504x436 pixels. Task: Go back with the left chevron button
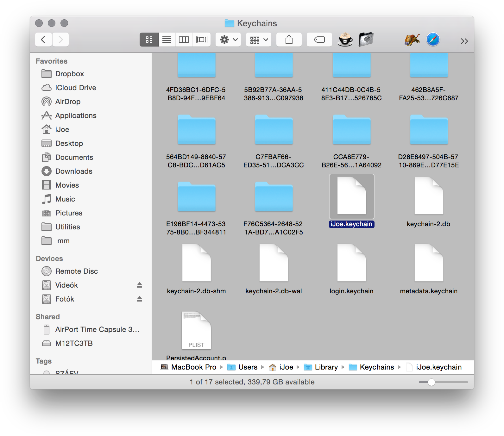[43, 40]
